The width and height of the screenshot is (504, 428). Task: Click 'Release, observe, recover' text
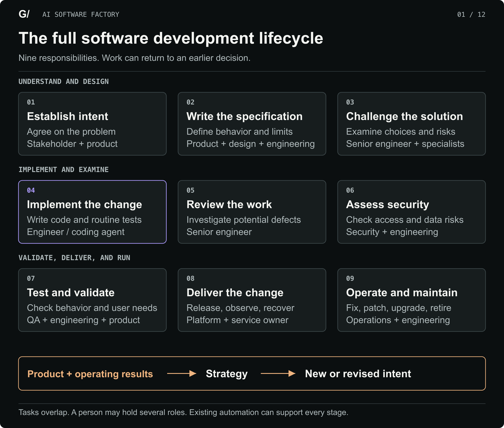tap(240, 308)
